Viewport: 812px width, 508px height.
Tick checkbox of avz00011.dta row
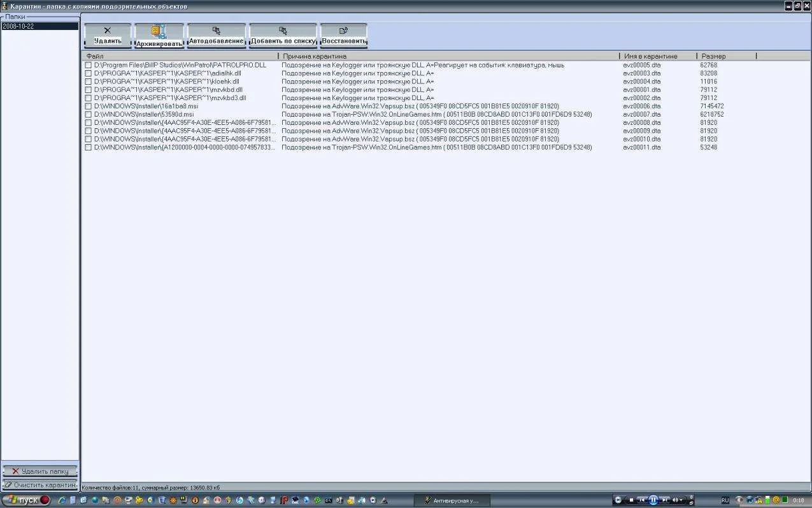(x=89, y=147)
